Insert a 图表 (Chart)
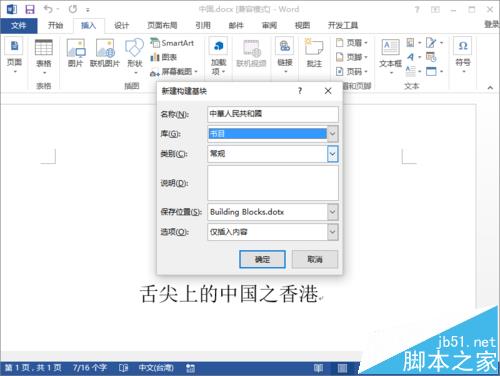The height and width of the screenshot is (376, 500). [164, 57]
